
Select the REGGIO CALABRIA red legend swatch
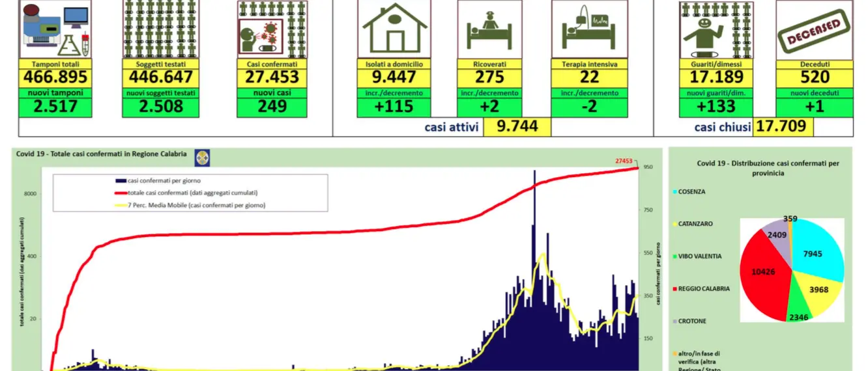(x=675, y=288)
